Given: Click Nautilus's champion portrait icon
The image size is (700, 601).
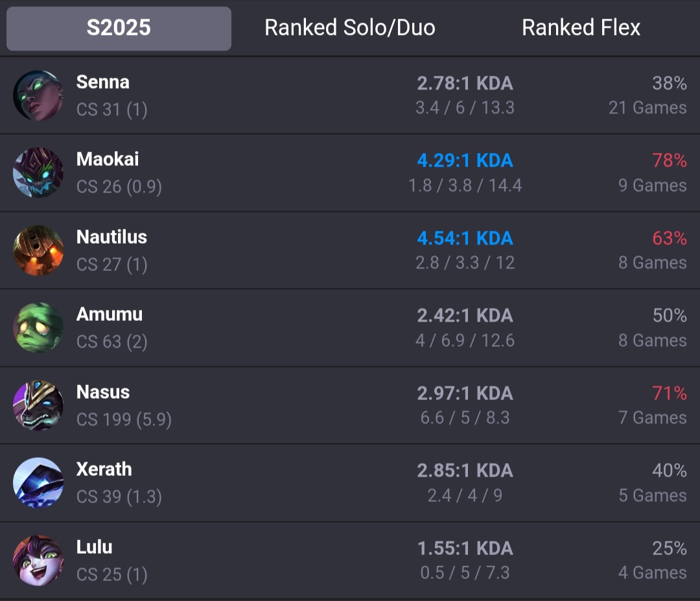Looking at the screenshot, I should click(x=38, y=250).
